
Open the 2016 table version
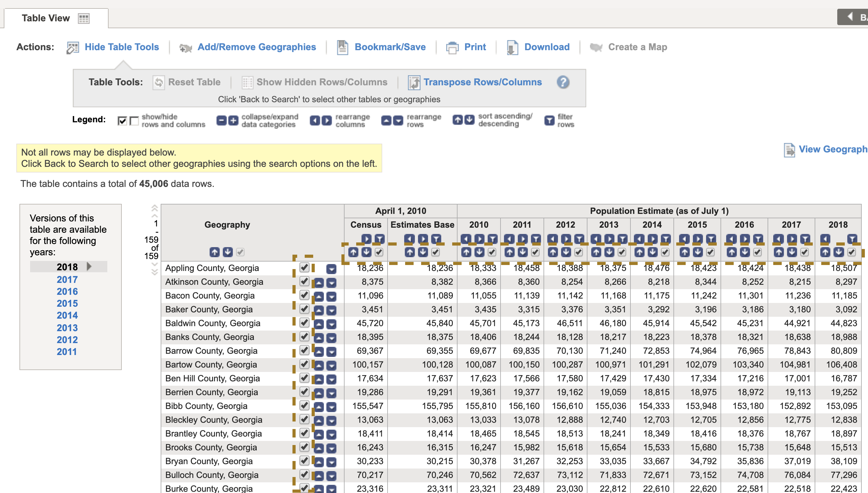67,292
